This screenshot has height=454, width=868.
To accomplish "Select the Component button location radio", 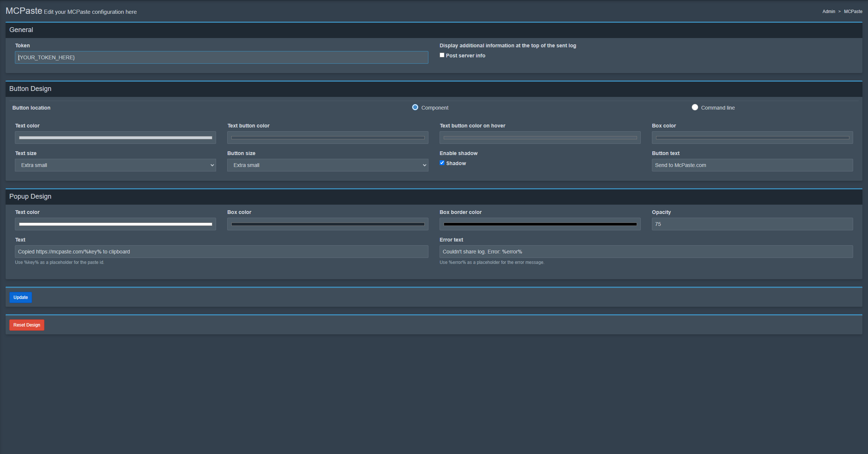I will (415, 107).
